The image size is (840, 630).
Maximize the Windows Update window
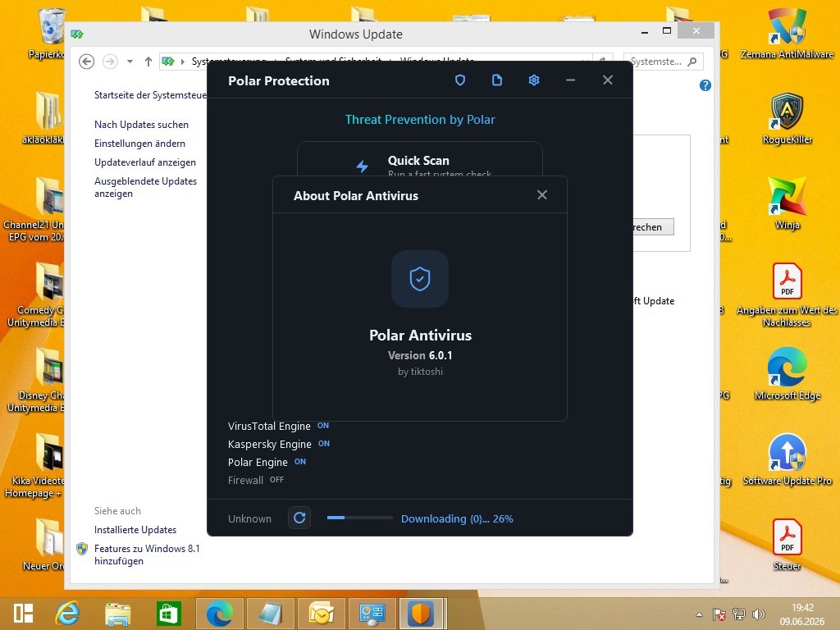[667, 30]
